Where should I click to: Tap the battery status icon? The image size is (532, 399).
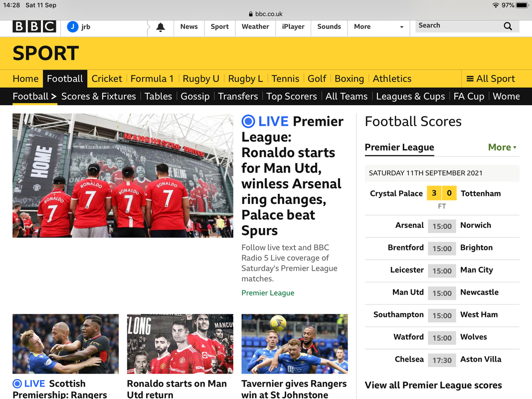click(x=522, y=5)
